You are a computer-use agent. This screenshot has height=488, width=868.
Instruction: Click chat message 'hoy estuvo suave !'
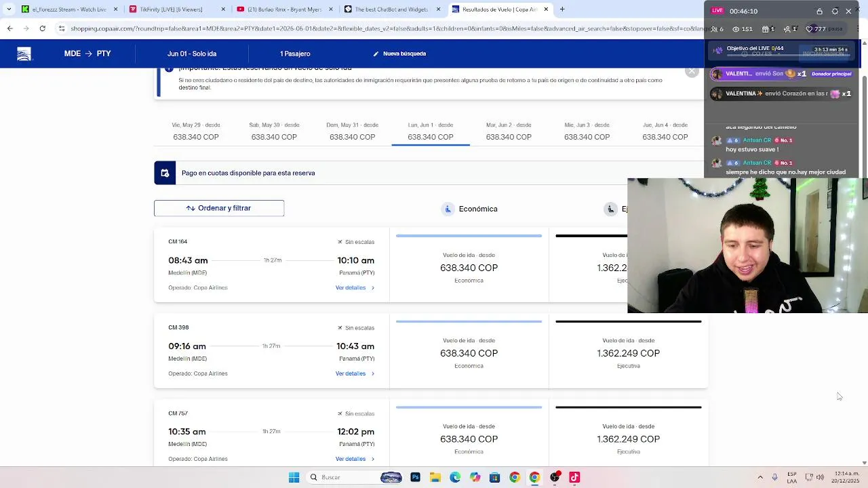coord(752,149)
